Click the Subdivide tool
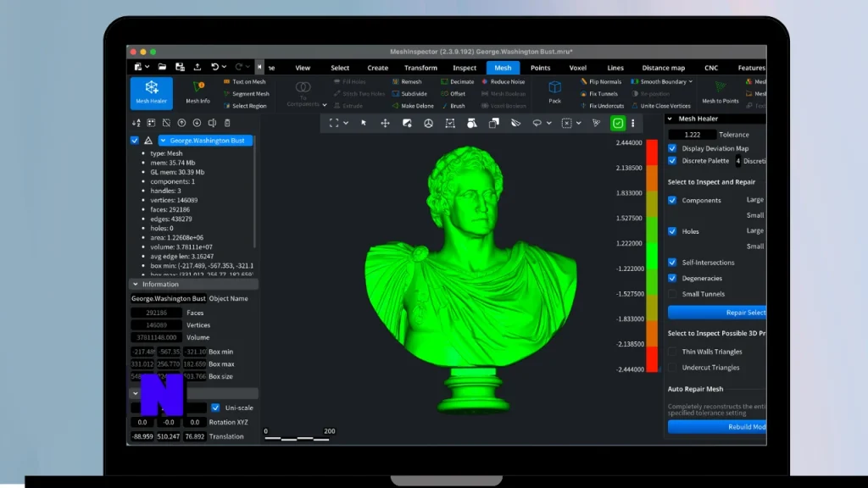 pyautogui.click(x=409, y=93)
